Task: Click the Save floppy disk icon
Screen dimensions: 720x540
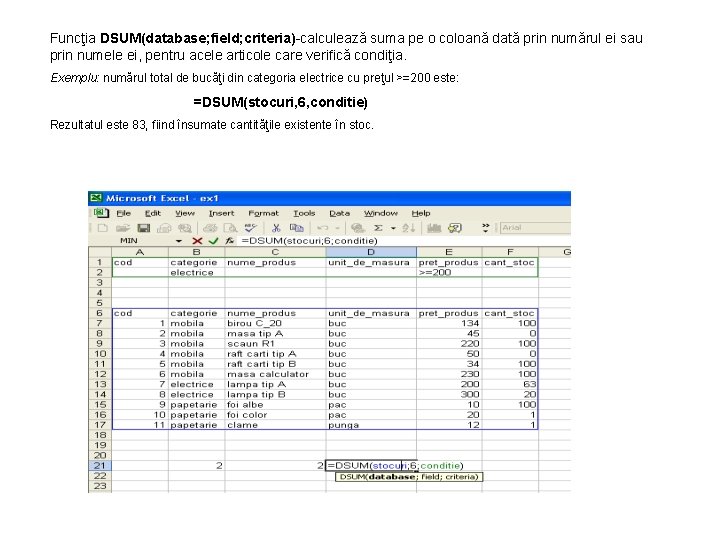Action: (144, 228)
